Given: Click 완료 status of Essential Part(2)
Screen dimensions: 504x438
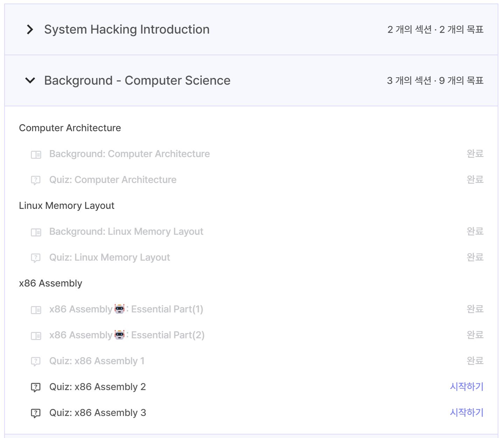Looking at the screenshot, I should [x=475, y=335].
